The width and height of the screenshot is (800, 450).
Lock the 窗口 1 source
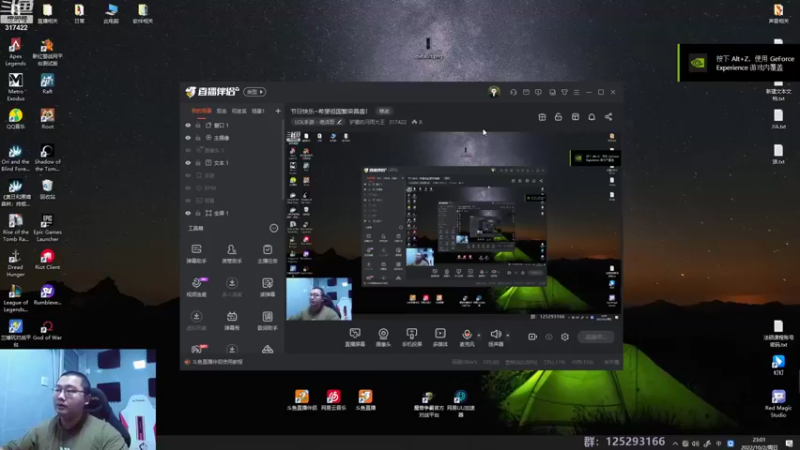198,125
